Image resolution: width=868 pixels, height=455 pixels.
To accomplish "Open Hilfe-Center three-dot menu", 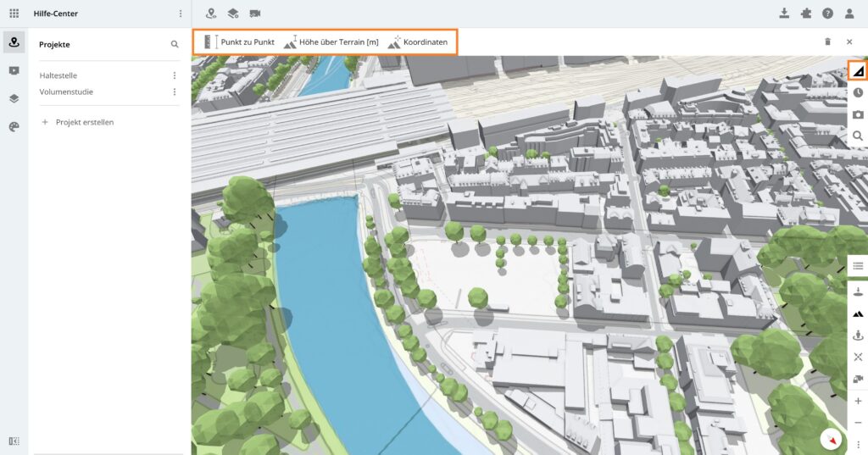I will [181, 14].
